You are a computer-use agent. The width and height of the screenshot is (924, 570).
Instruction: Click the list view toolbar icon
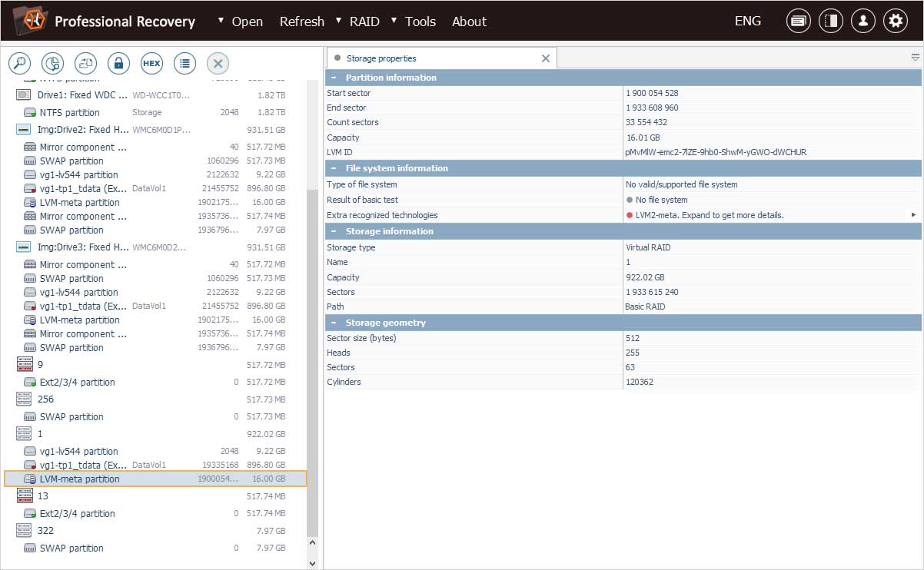[184, 64]
